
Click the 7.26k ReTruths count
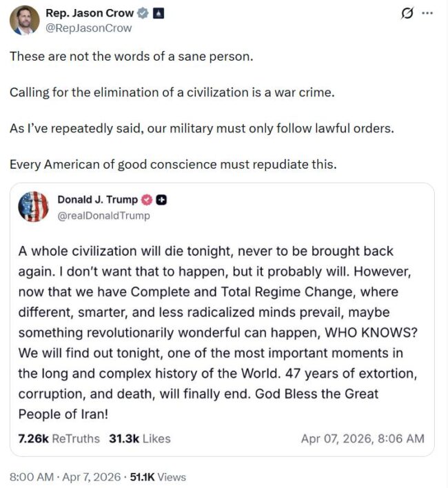click(x=59, y=438)
